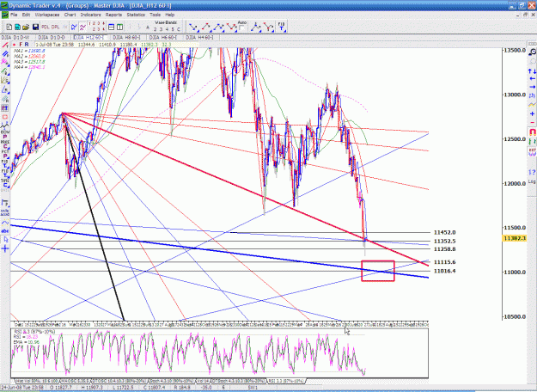The image size is (537, 392).
Task: Open the Edit menu
Action: pos(26,15)
